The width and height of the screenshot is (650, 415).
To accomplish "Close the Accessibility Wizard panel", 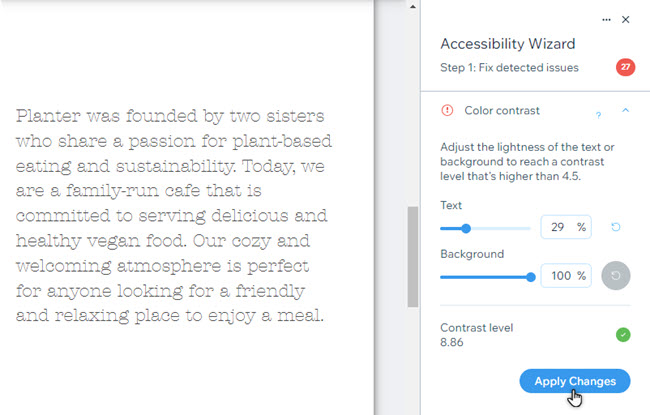I will pos(626,19).
